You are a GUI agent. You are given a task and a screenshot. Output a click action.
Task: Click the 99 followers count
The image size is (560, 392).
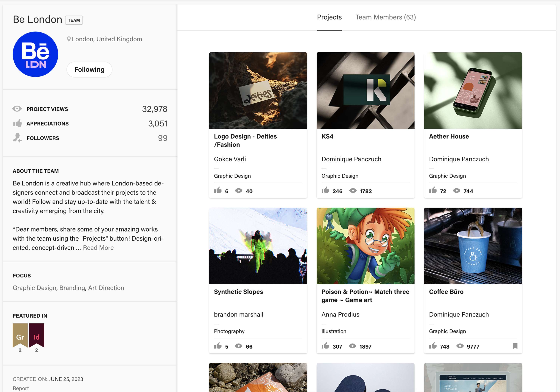[x=163, y=138]
